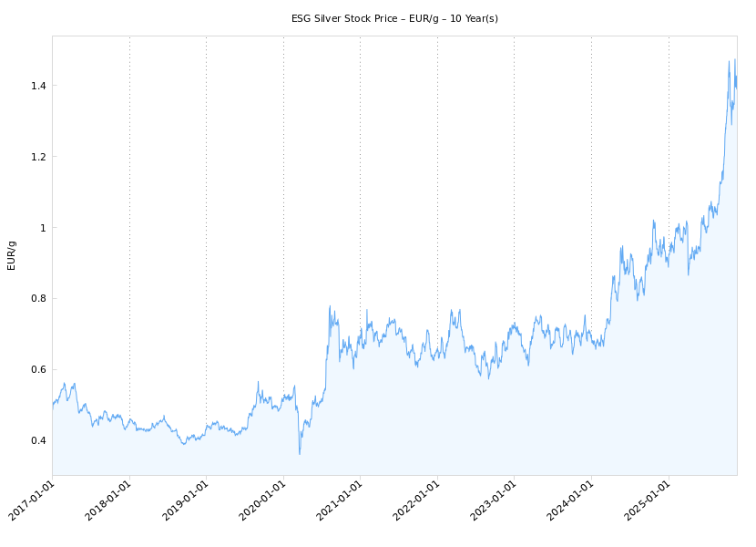Image resolution: width=756 pixels, height=547 pixels.
Task: Click the 2019-01-01 x-axis date label
Action: pos(187,502)
